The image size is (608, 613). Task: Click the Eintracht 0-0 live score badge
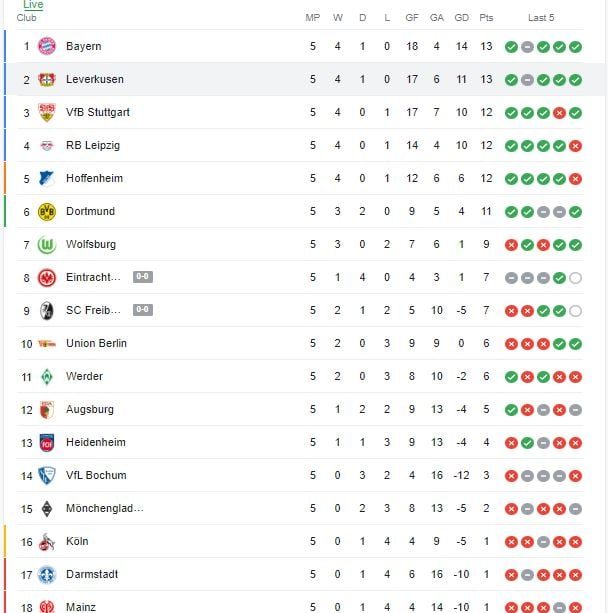coord(143,277)
